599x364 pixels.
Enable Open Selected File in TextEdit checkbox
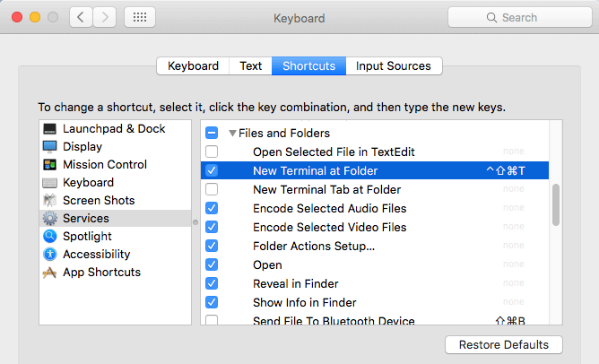[212, 152]
